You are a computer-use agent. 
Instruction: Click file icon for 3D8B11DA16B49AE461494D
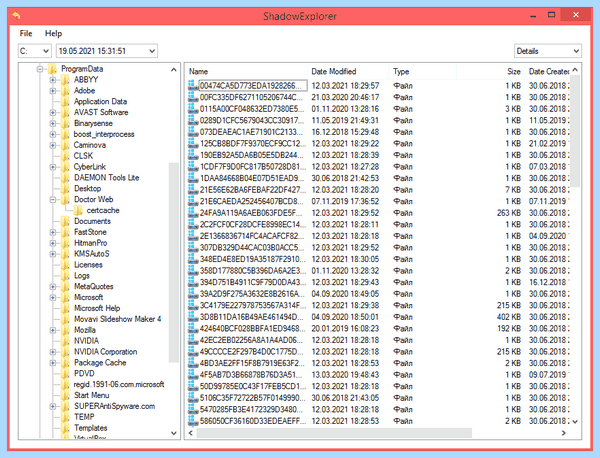coord(193,317)
